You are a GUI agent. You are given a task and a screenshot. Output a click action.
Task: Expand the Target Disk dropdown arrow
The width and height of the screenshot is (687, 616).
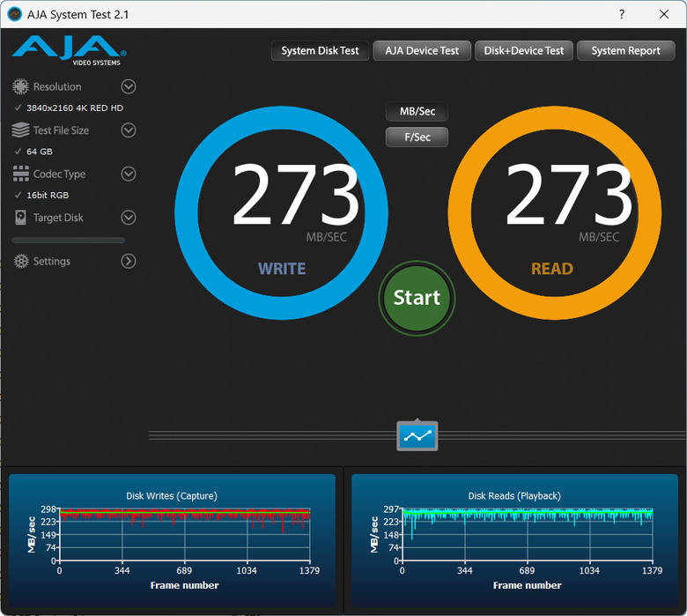[129, 218]
